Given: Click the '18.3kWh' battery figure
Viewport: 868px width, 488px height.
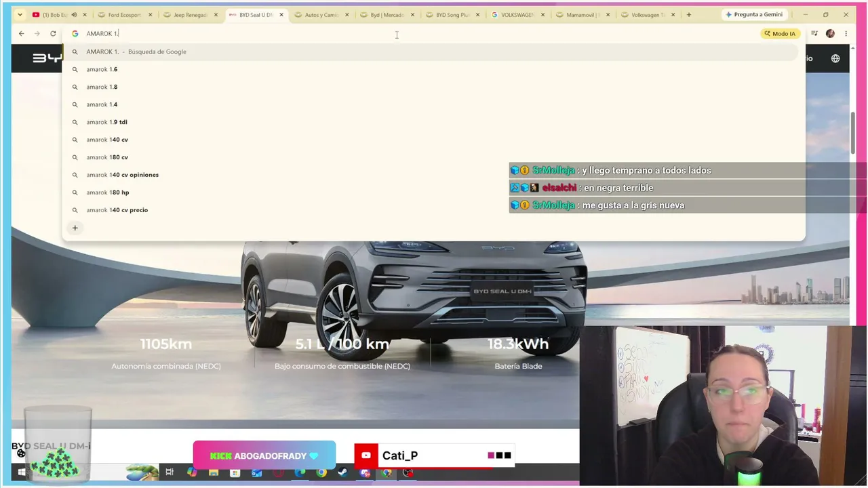Looking at the screenshot, I should pyautogui.click(x=518, y=344).
